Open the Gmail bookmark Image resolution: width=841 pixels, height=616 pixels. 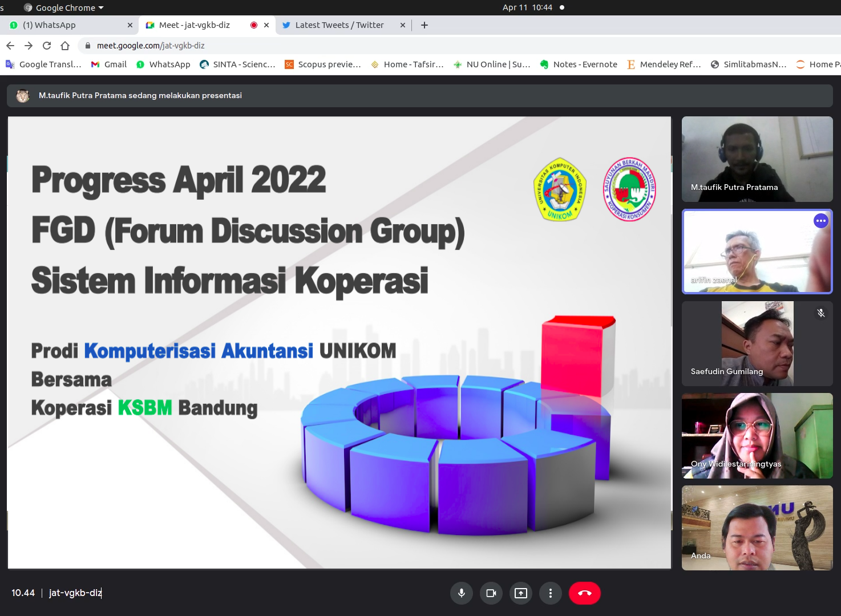tap(109, 64)
